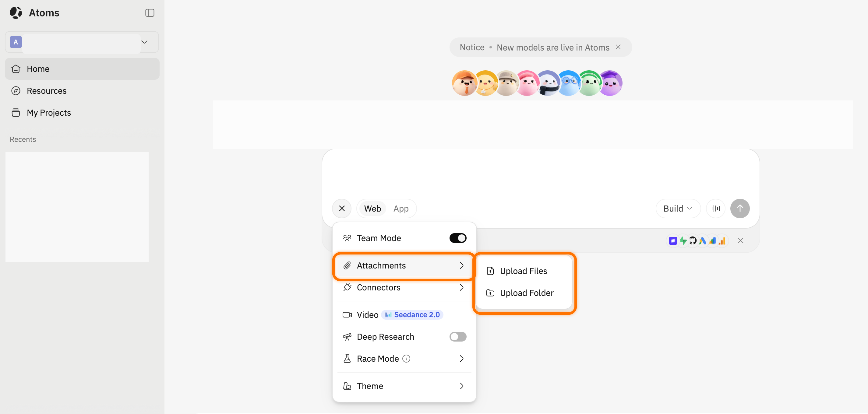The image size is (868, 414).
Task: Open My Projects in the sidebar
Action: coord(82,113)
